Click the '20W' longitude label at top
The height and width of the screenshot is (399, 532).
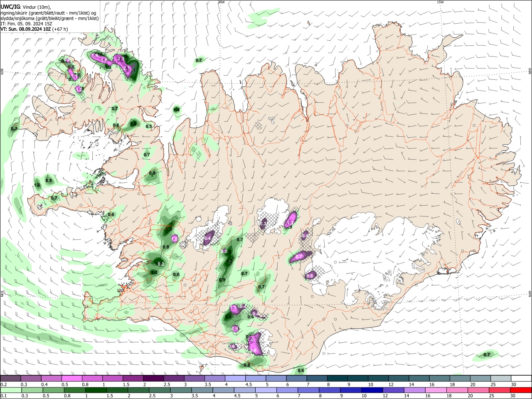pos(221,2)
